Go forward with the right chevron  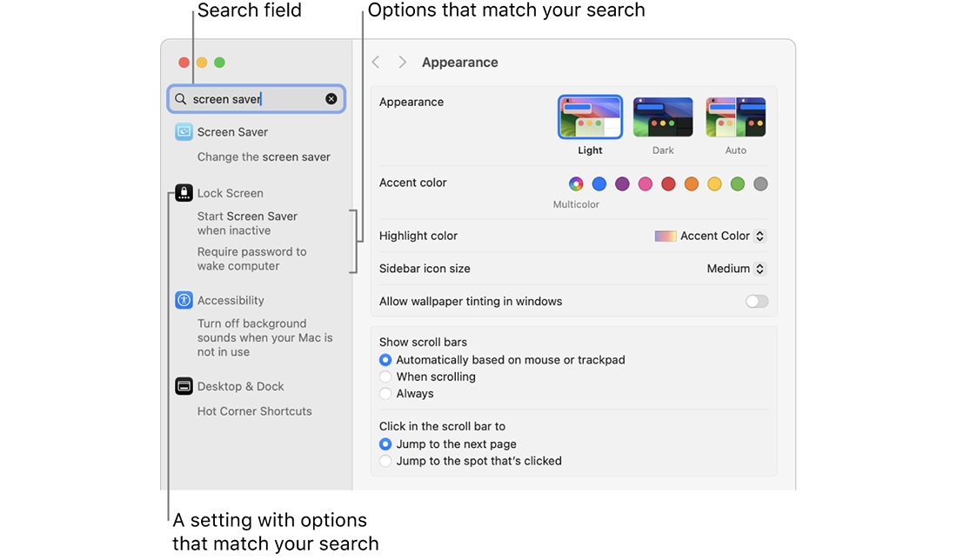coord(402,63)
